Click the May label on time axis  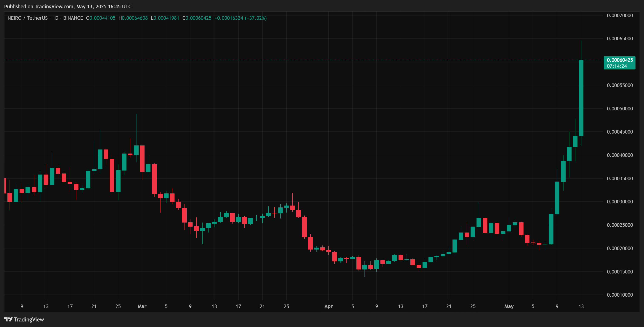coord(509,306)
